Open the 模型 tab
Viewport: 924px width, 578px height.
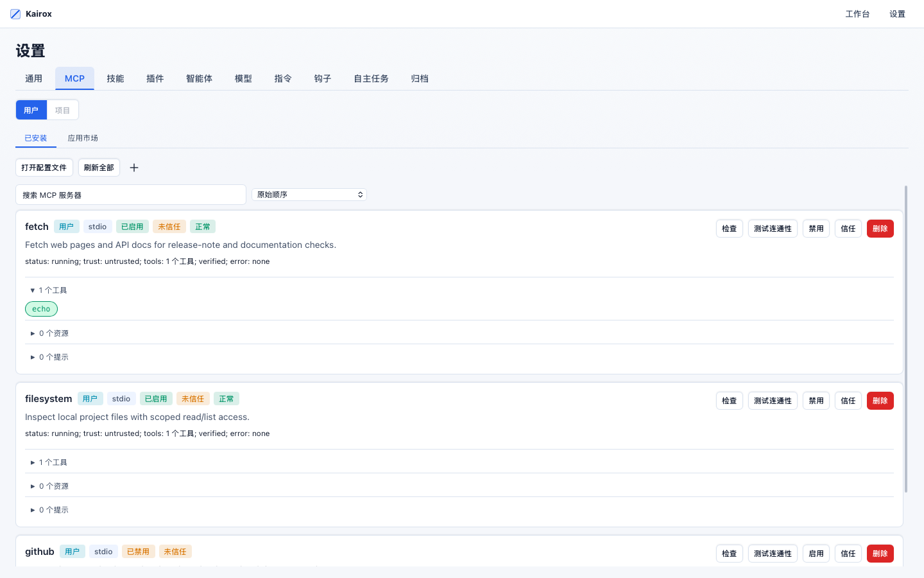tap(243, 78)
